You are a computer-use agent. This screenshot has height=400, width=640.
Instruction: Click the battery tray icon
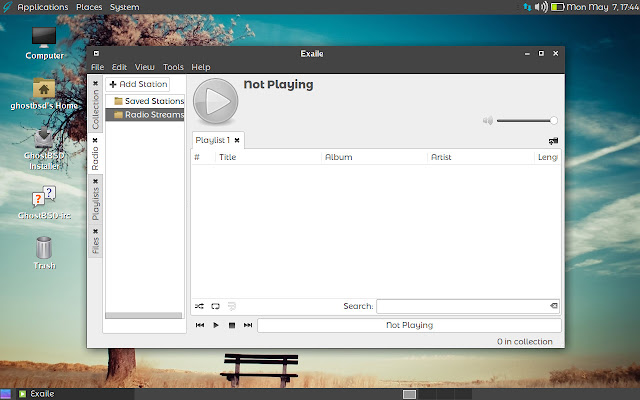point(557,7)
